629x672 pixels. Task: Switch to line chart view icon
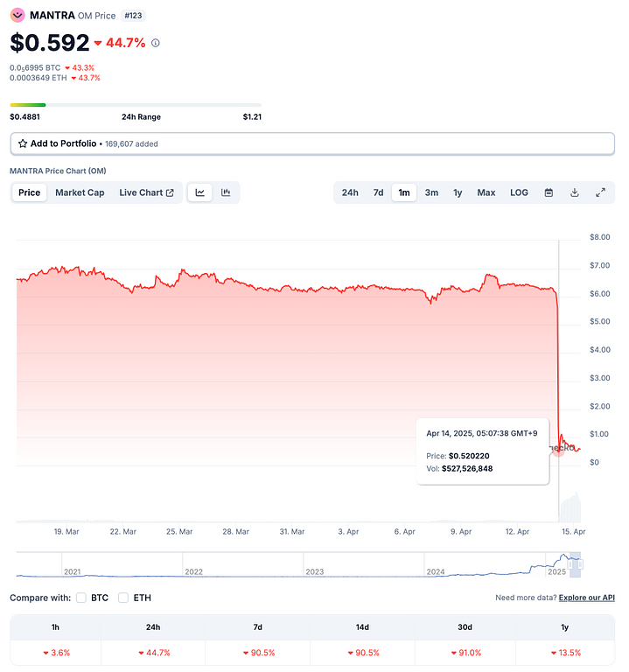tap(200, 192)
